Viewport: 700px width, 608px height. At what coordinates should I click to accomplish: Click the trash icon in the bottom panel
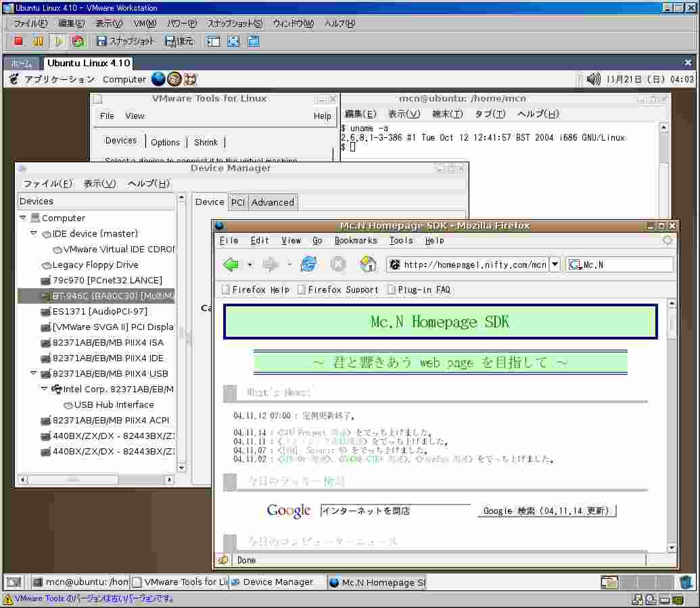click(686, 582)
